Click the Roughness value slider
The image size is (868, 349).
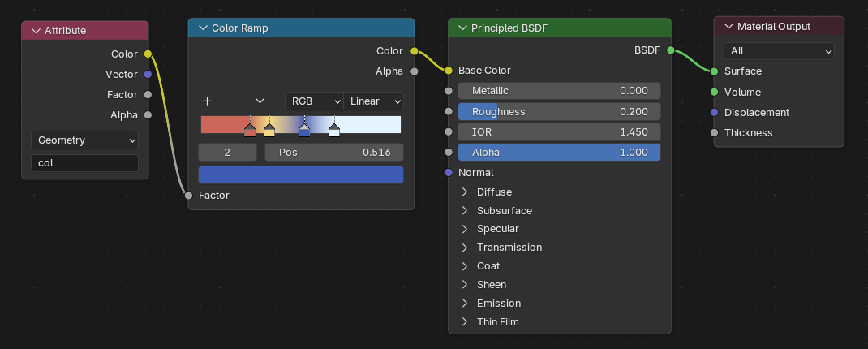(559, 111)
